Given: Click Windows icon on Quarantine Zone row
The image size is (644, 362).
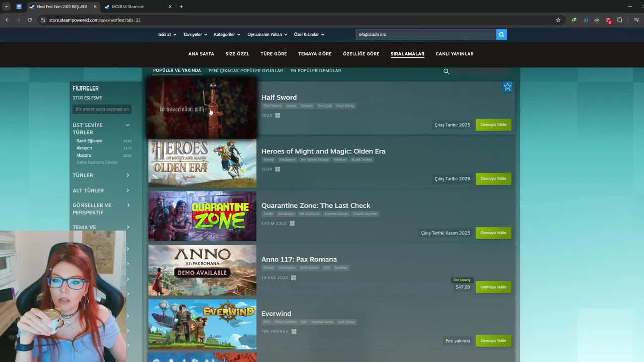Looking at the screenshot, I should [292, 223].
